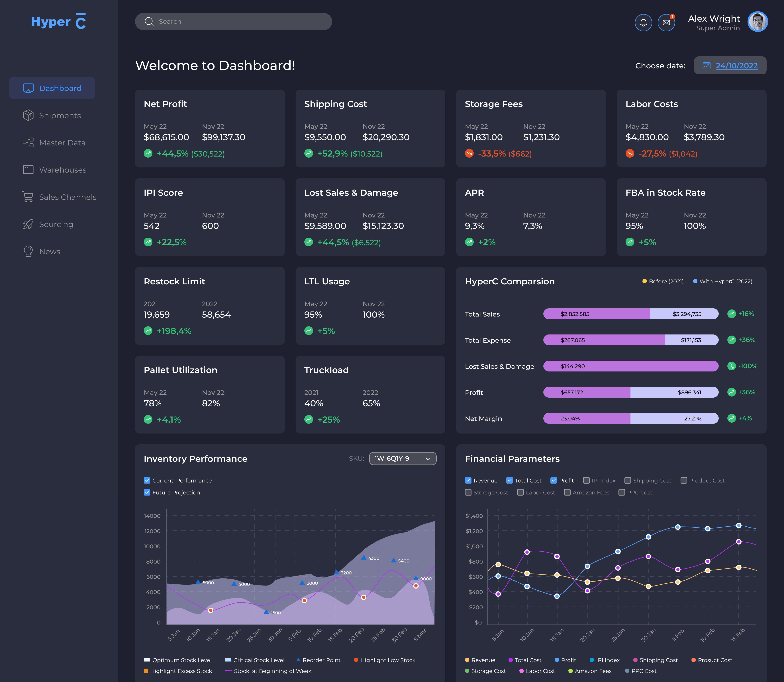Click the Sales Channels cart icon

coord(28,197)
